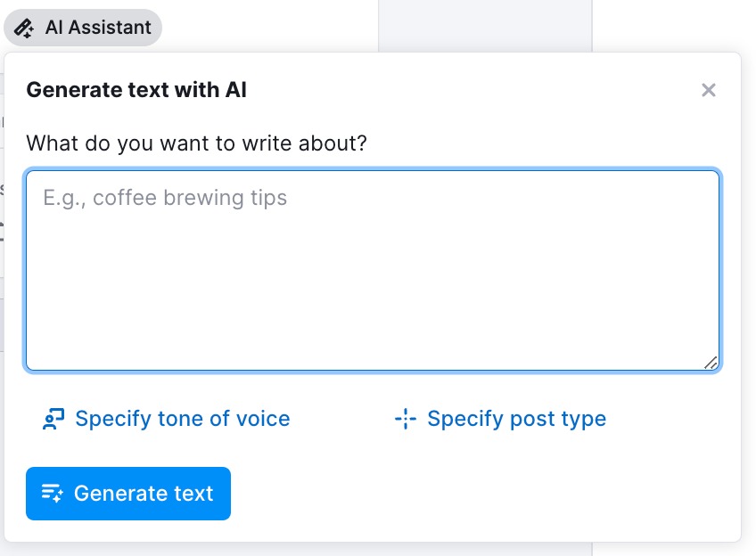Click the "Generate text" button label
This screenshot has width=756, height=556.
tap(144, 494)
